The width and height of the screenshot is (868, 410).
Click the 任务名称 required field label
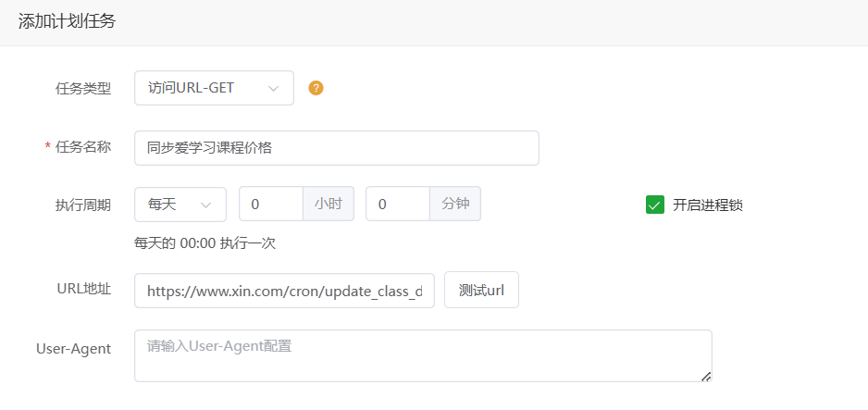(78, 147)
